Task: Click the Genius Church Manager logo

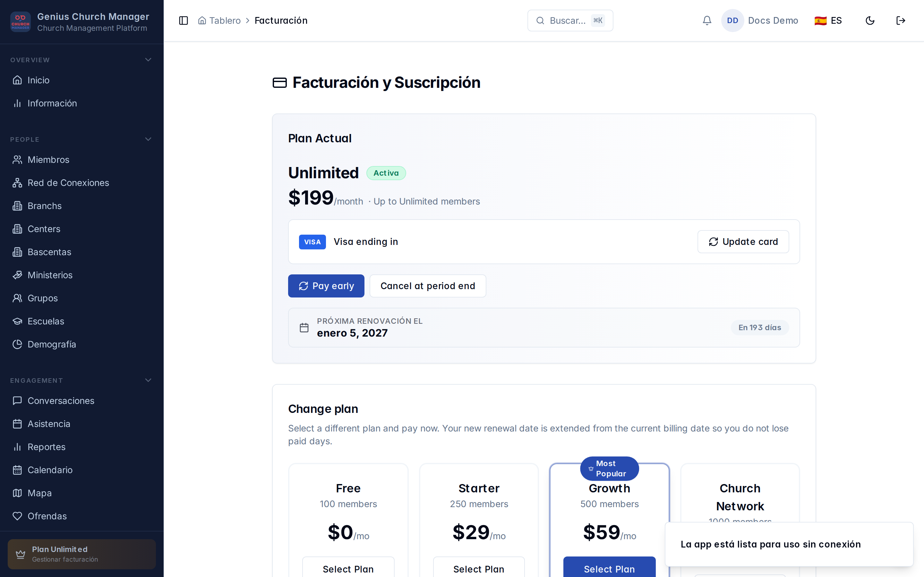Action: coord(20,22)
